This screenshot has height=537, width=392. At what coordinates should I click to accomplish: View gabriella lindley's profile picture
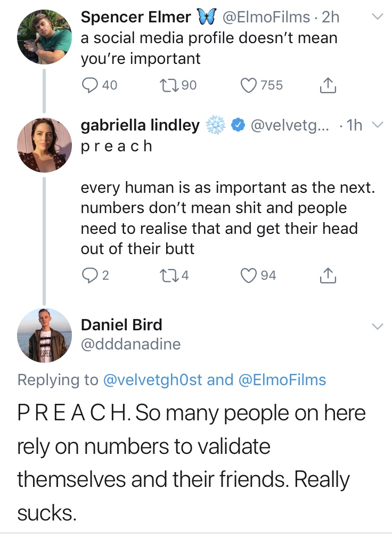(45, 145)
